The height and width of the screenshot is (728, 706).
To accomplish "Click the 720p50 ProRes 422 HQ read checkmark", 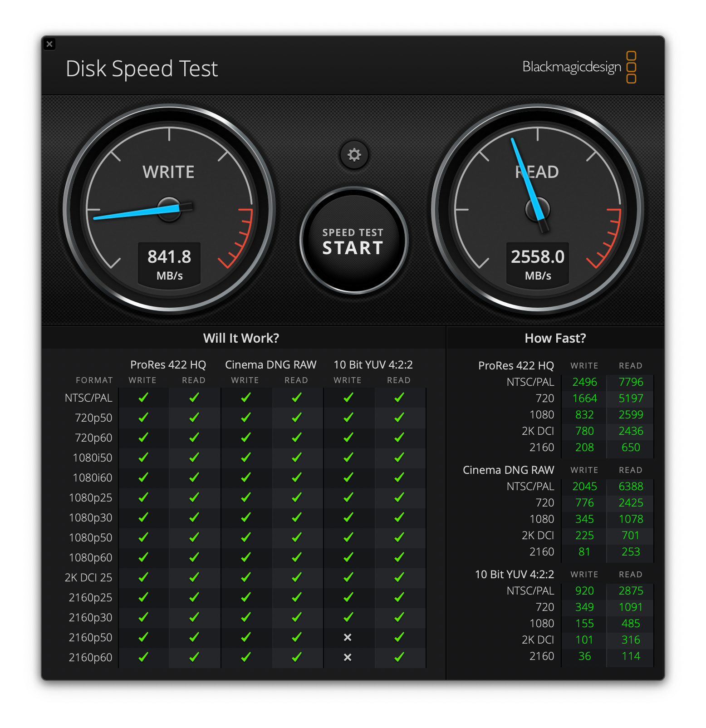I will click(194, 418).
